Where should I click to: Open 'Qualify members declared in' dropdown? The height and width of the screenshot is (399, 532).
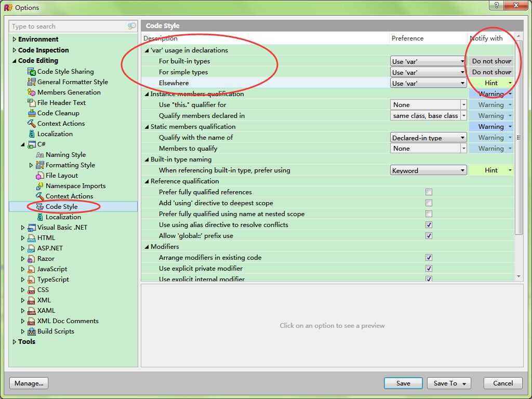tap(429, 116)
